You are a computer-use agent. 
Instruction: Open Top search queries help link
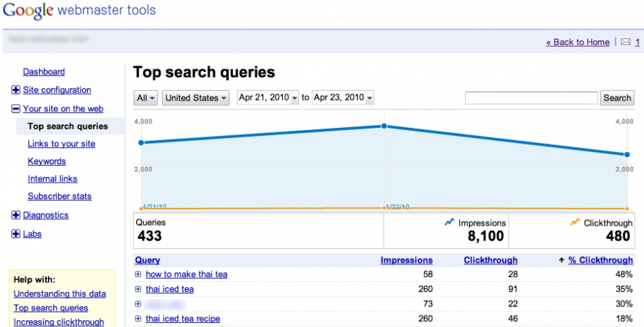(51, 308)
